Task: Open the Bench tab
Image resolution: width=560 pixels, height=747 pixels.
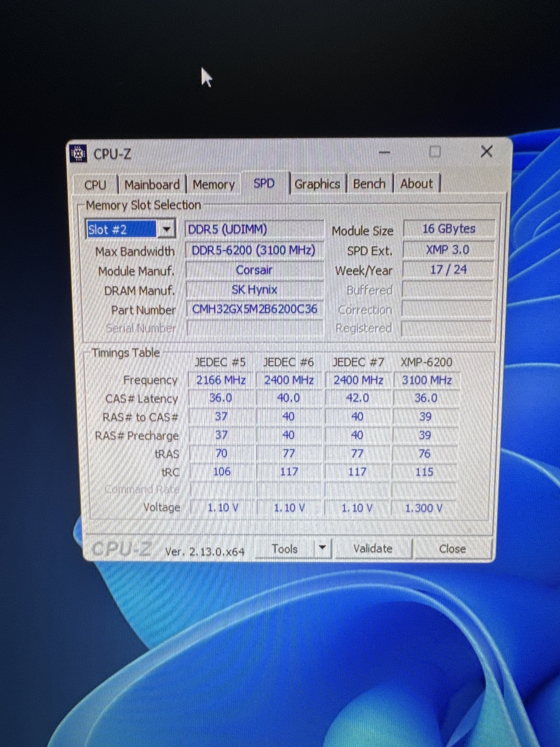Action: [x=369, y=183]
